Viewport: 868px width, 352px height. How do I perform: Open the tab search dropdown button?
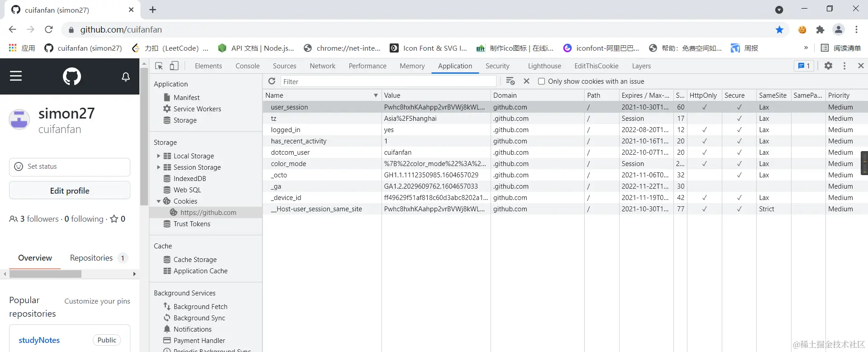tap(779, 10)
